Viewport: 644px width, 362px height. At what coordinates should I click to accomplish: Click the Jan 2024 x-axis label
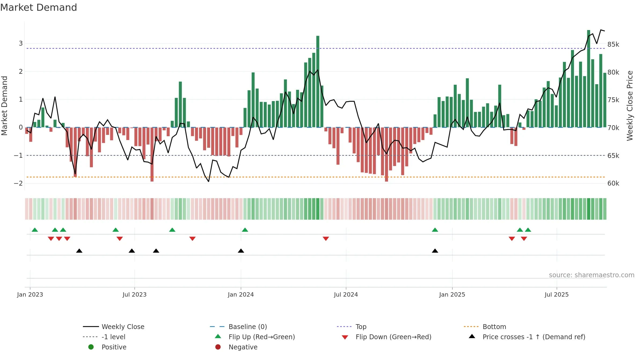(241, 294)
